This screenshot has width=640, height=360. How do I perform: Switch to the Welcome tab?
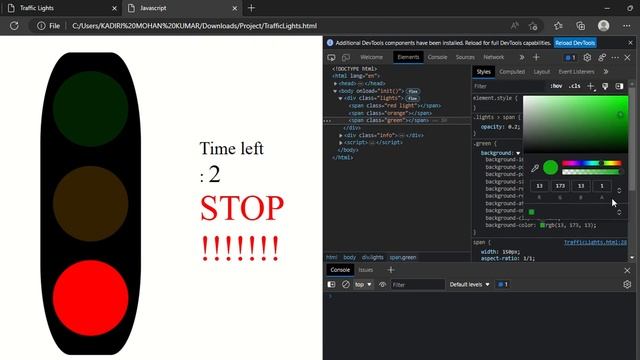[371, 57]
